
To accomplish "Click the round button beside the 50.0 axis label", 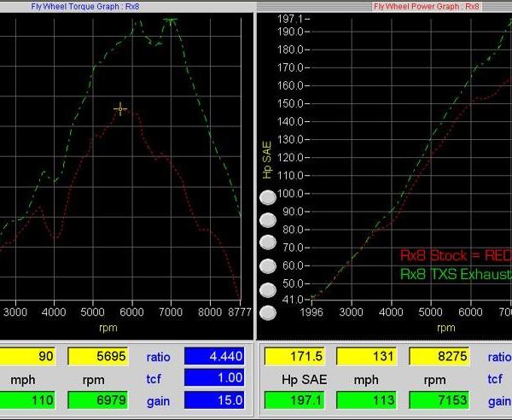I will (268, 289).
